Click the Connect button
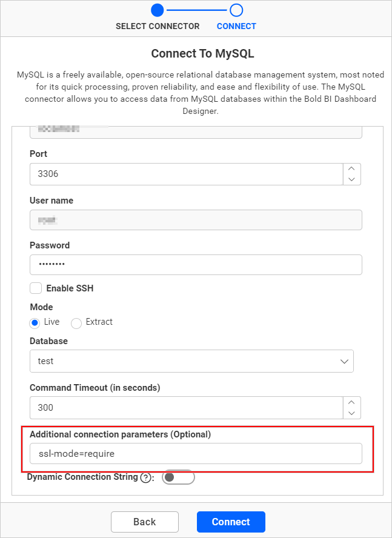The width and height of the screenshot is (392, 538). tap(231, 522)
